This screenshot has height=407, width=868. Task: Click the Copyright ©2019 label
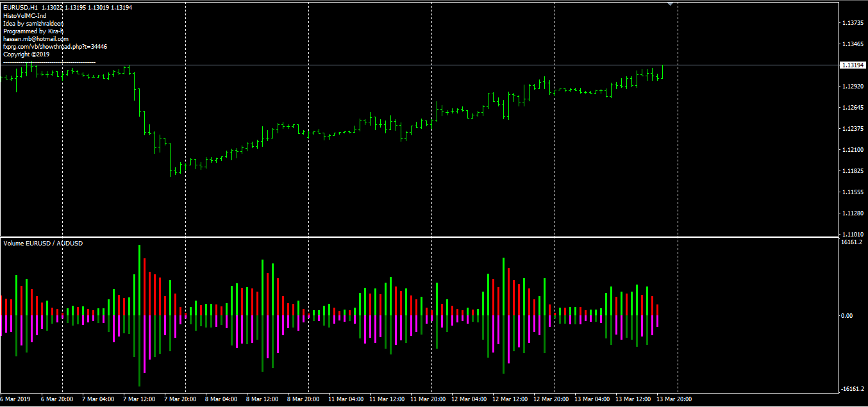click(x=26, y=54)
